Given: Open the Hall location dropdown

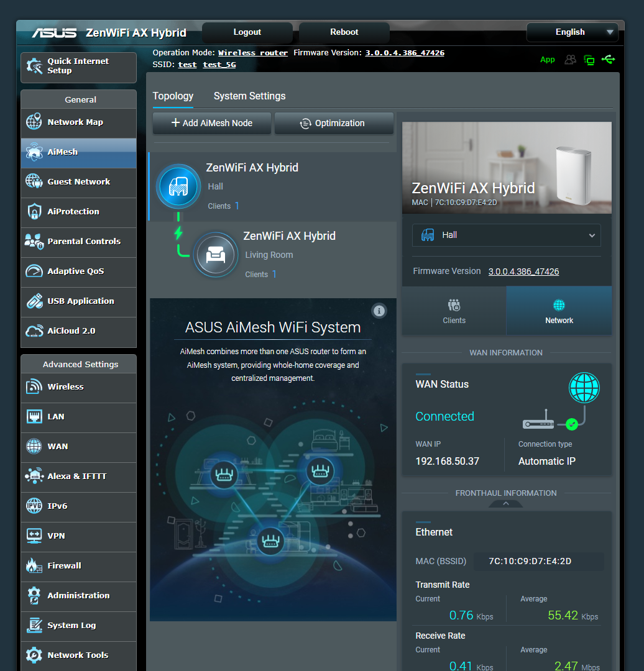Looking at the screenshot, I should coord(506,235).
